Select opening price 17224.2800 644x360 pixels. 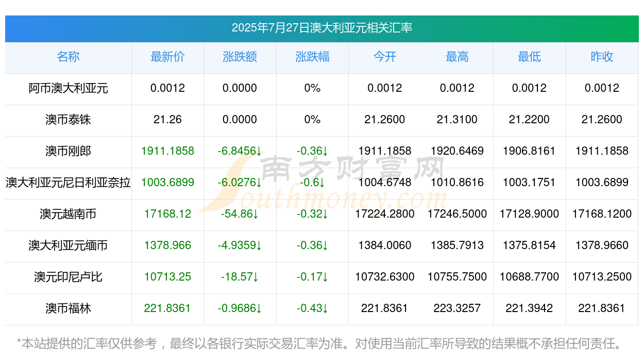[x=385, y=214]
